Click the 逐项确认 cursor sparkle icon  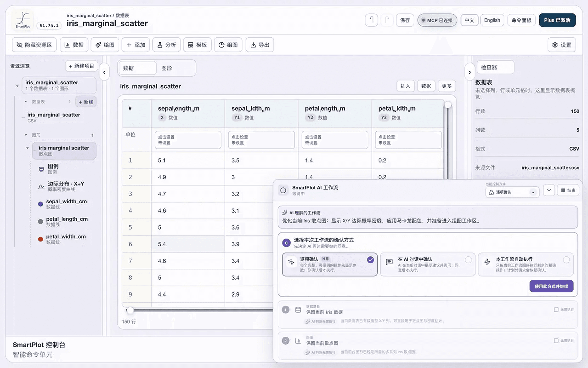click(x=291, y=262)
